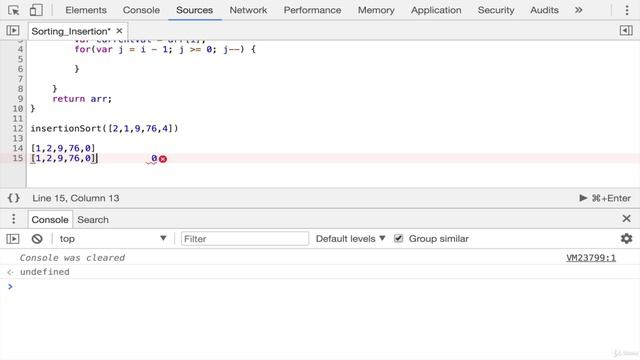Open the Memory tab
Image resolution: width=640 pixels, height=360 pixels.
tap(376, 10)
